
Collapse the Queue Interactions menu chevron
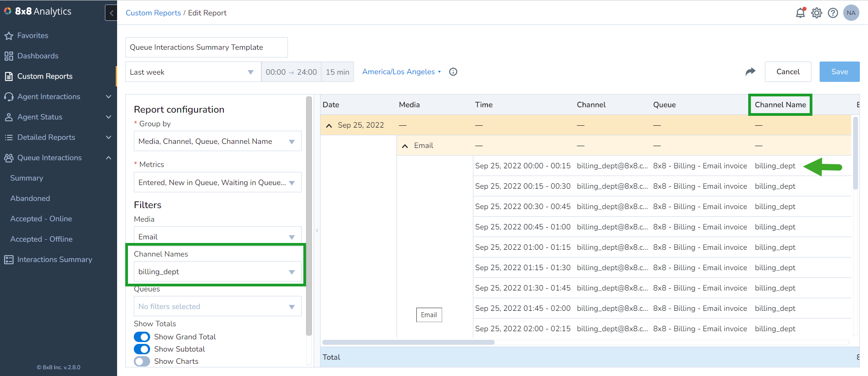click(108, 158)
